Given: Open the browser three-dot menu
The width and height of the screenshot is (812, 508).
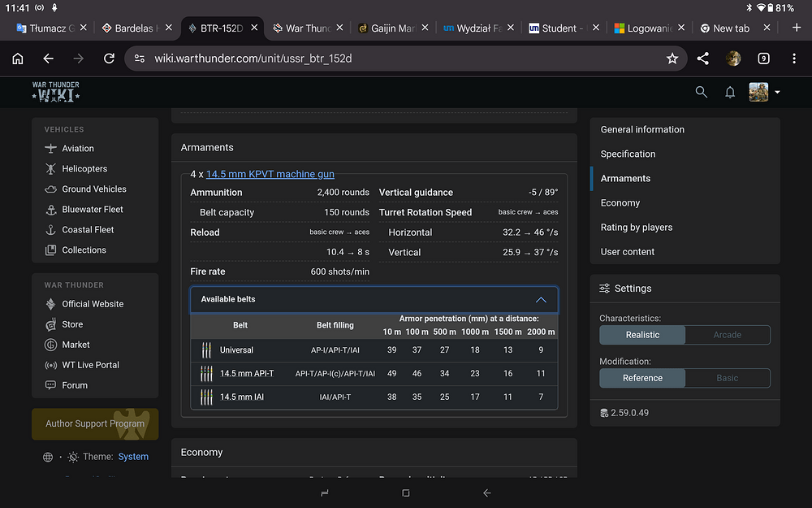Looking at the screenshot, I should coord(794,59).
